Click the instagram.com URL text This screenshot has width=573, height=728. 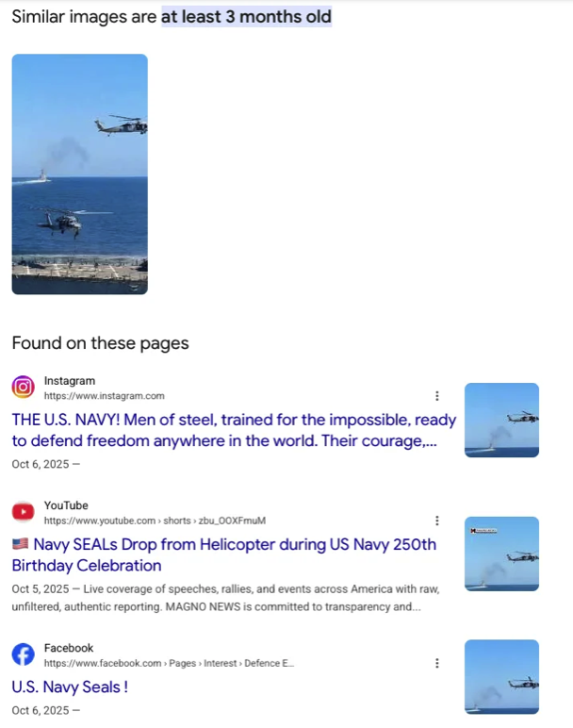click(104, 395)
